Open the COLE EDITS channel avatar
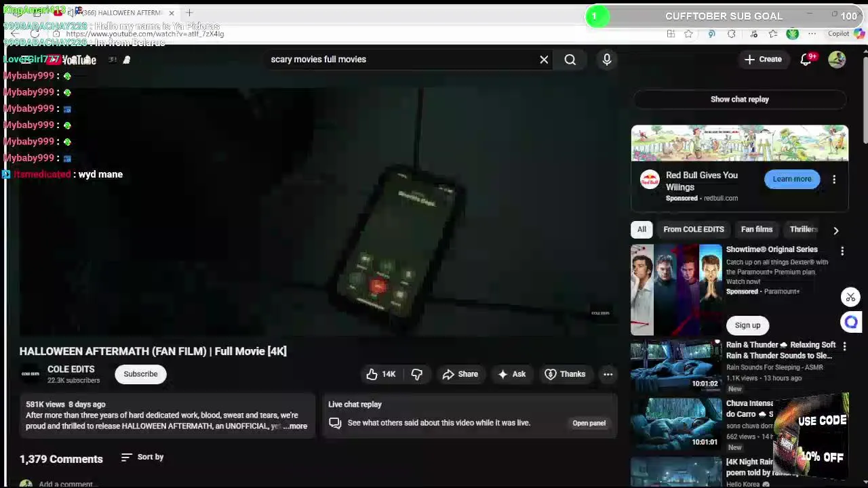The width and height of the screenshot is (868, 488). pyautogui.click(x=30, y=374)
